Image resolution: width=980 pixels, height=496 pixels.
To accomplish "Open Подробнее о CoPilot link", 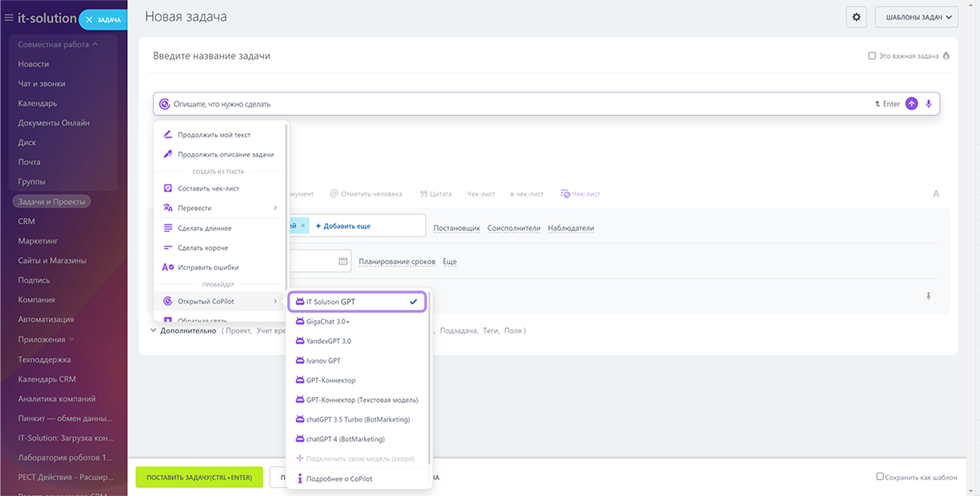I will [x=339, y=479].
